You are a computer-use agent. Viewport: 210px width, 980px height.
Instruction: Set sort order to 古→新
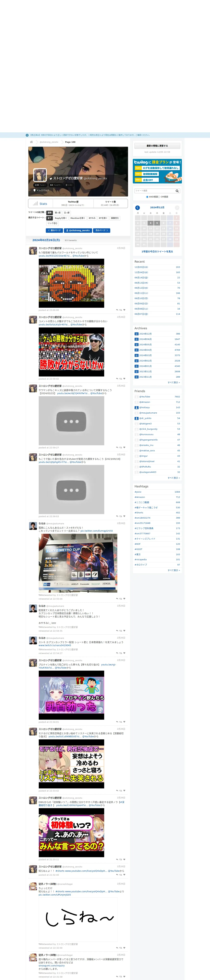[67, 213]
